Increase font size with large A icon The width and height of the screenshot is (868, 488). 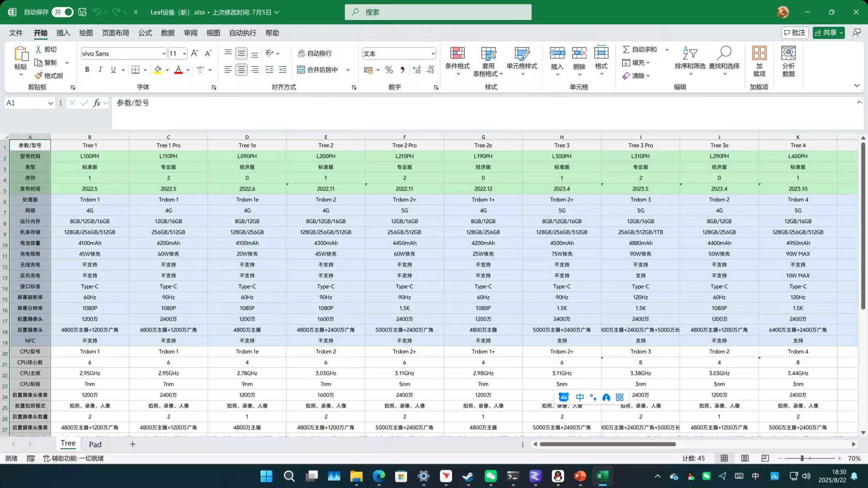pos(194,53)
